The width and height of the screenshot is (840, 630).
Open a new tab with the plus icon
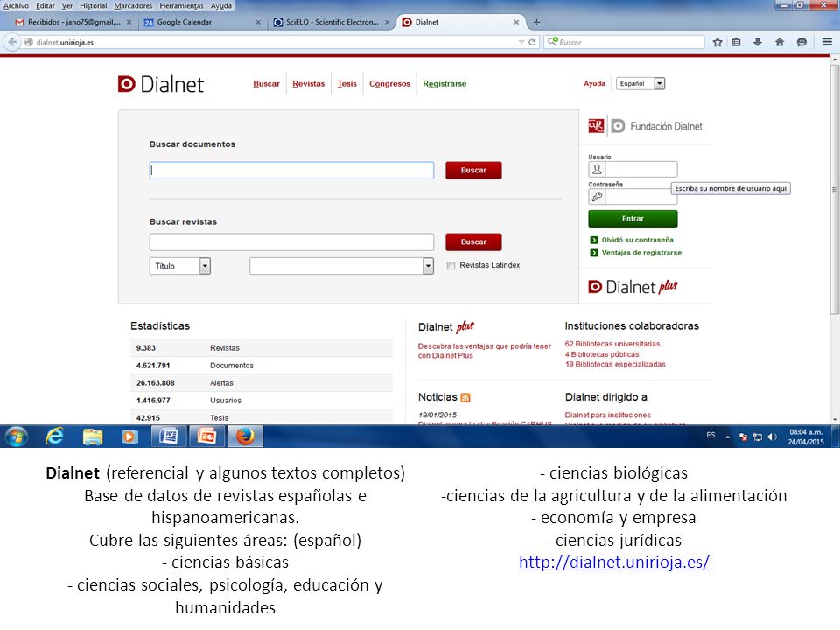536,22
